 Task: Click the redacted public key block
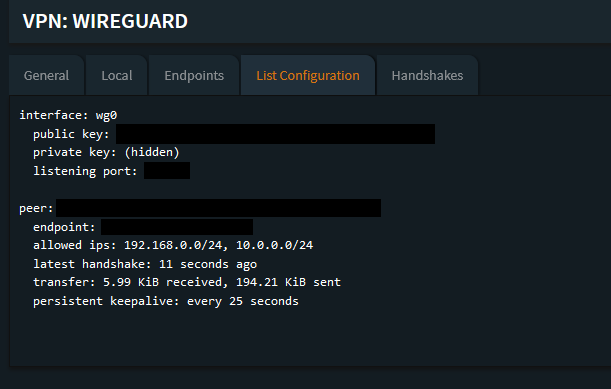click(275, 134)
